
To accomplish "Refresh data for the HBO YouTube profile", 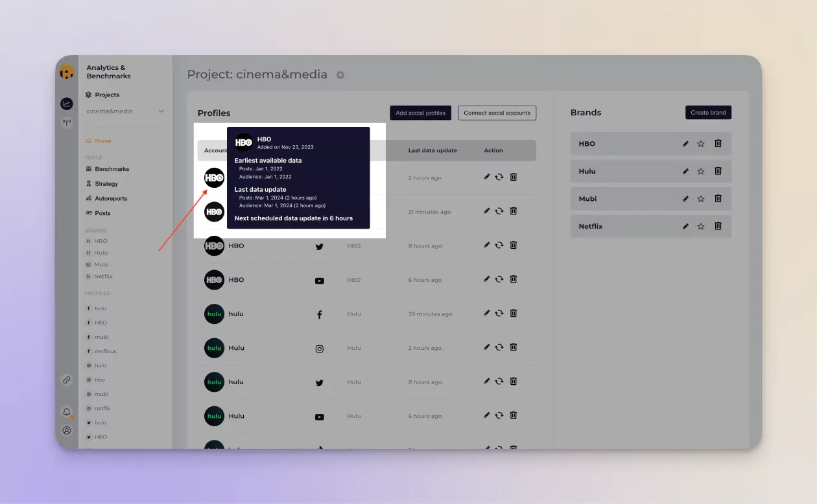I will (x=499, y=279).
